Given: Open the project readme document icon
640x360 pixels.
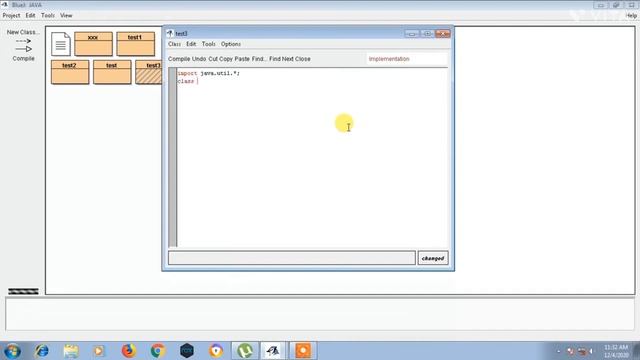Looking at the screenshot, I should [x=61, y=44].
